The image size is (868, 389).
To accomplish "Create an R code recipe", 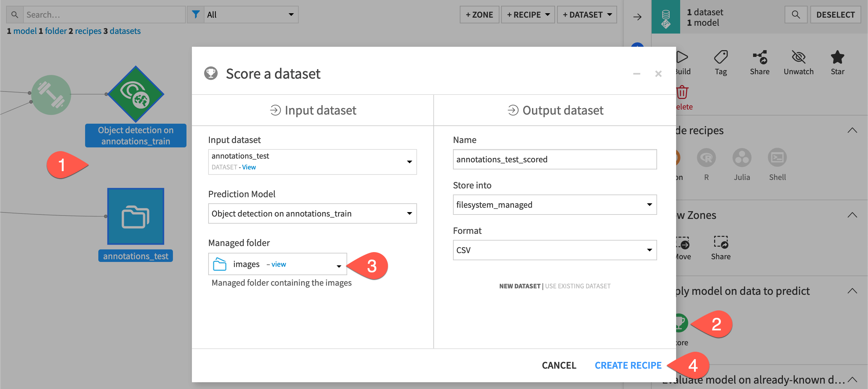I will (x=706, y=158).
